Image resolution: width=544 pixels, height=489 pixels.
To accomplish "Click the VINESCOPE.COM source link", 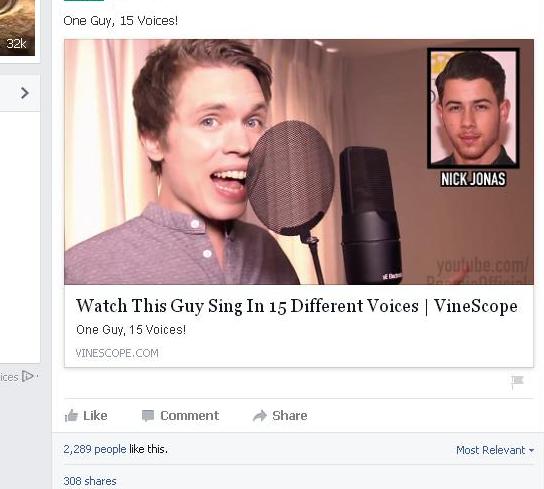I will click(x=117, y=353).
